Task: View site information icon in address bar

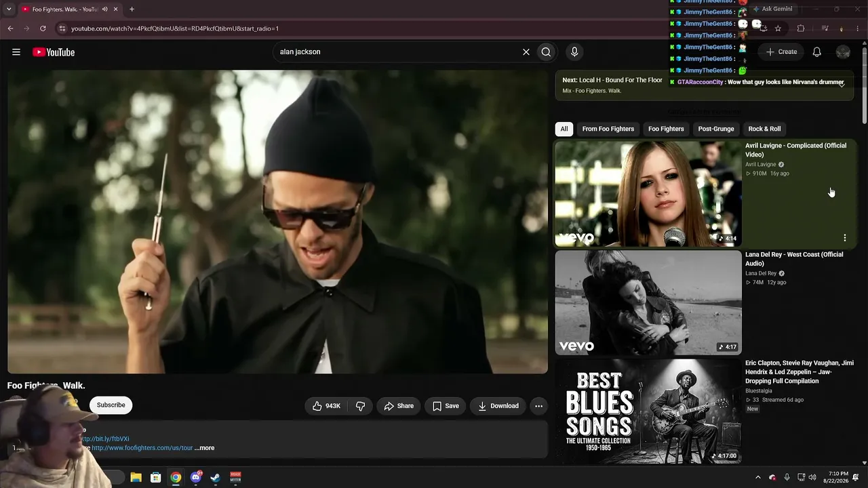Action: pyautogui.click(x=62, y=28)
